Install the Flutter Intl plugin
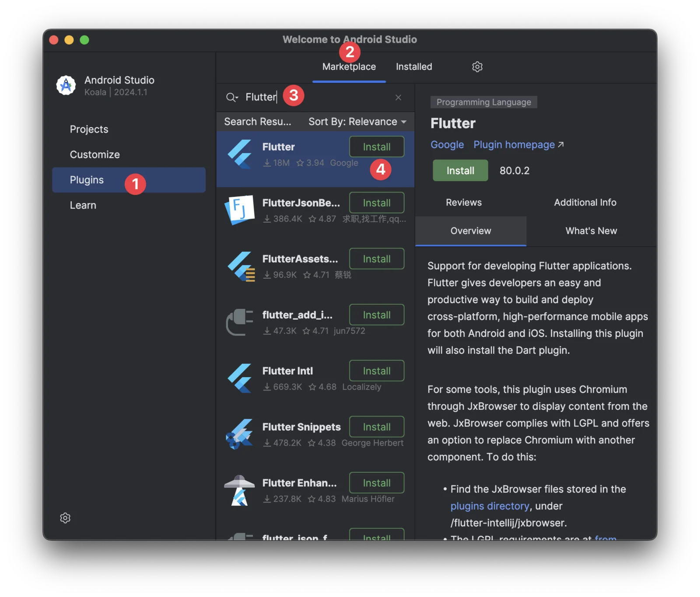Screen dimensions: 700x597 coord(377,371)
